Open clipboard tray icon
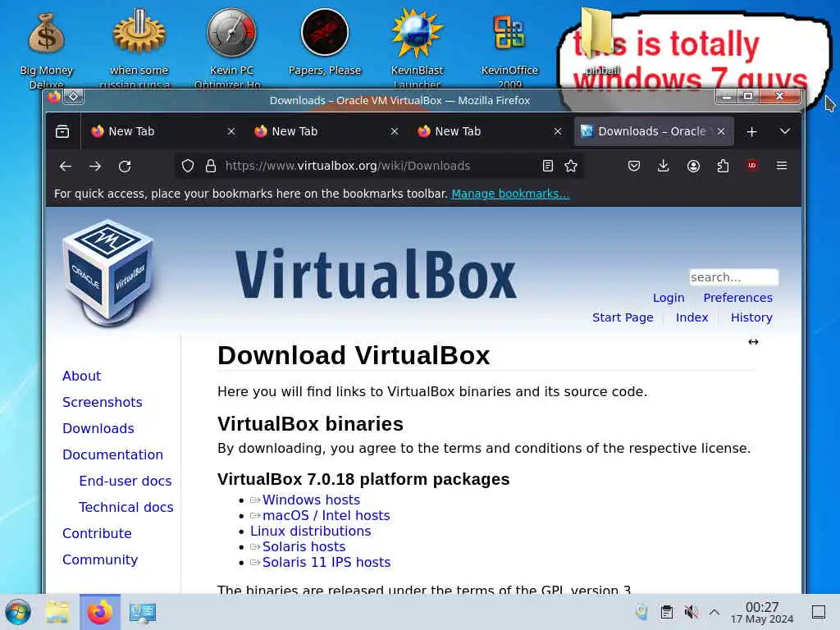The image size is (840, 630). click(666, 612)
